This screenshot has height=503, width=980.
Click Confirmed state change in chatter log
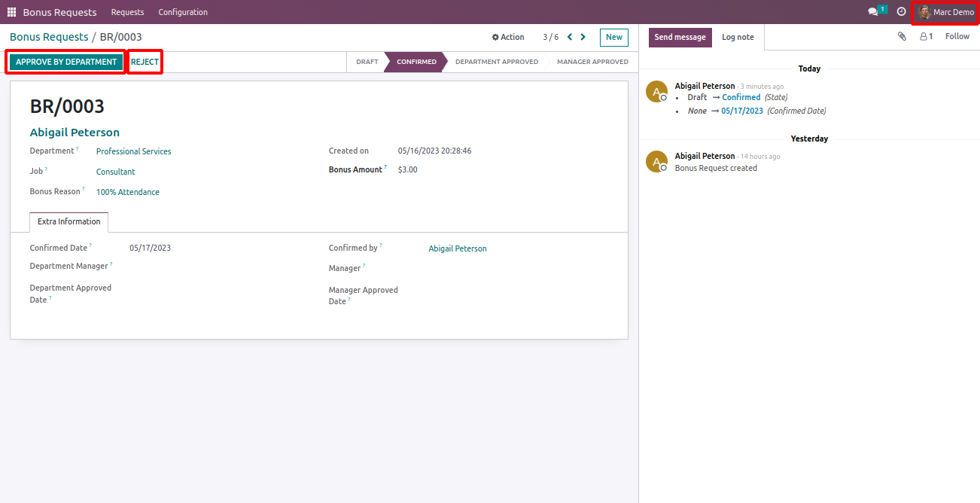coord(741,97)
